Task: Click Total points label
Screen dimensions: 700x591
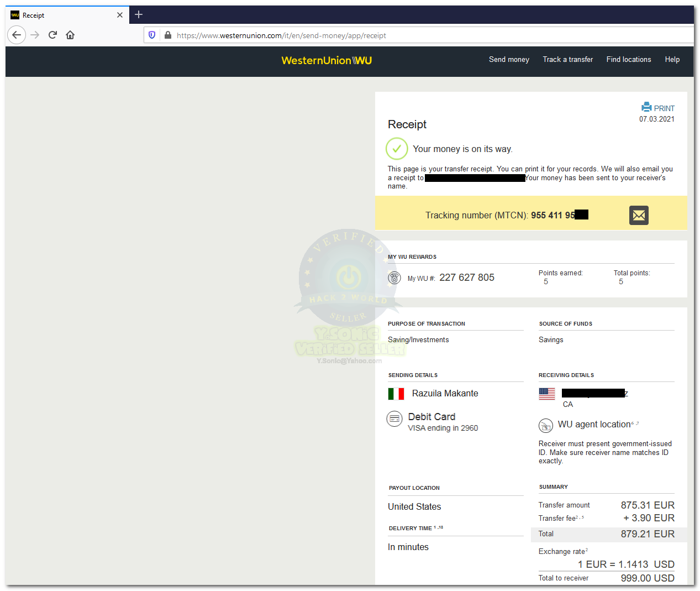Action: 632,273
